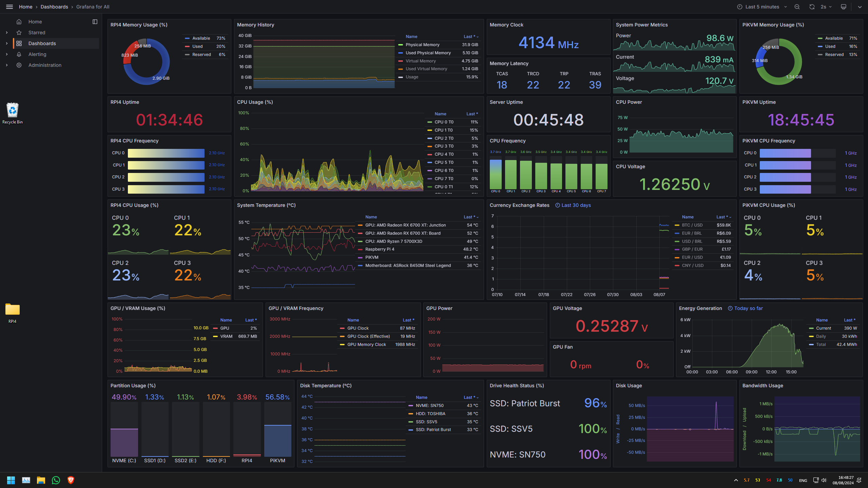Open the widgets icon on the taskbar
The image size is (868, 488).
[26, 480]
